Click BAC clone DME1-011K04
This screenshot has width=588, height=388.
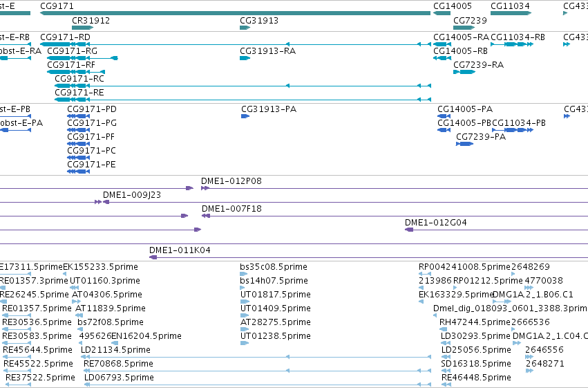[x=180, y=250]
